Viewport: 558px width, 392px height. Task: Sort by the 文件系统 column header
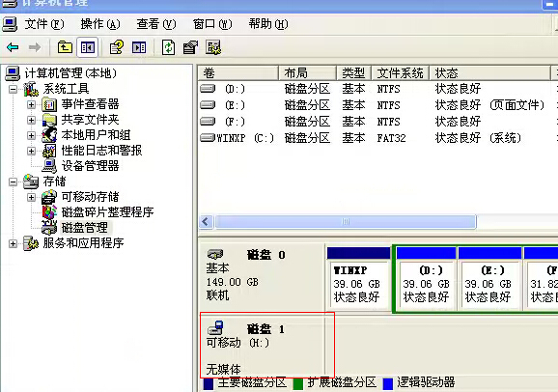tap(401, 73)
